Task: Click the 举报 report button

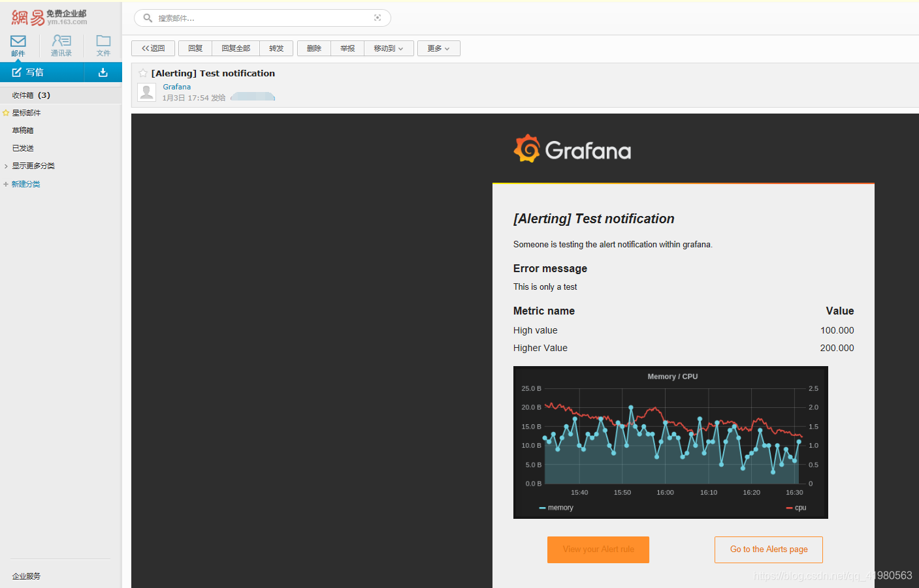Action: (347, 48)
